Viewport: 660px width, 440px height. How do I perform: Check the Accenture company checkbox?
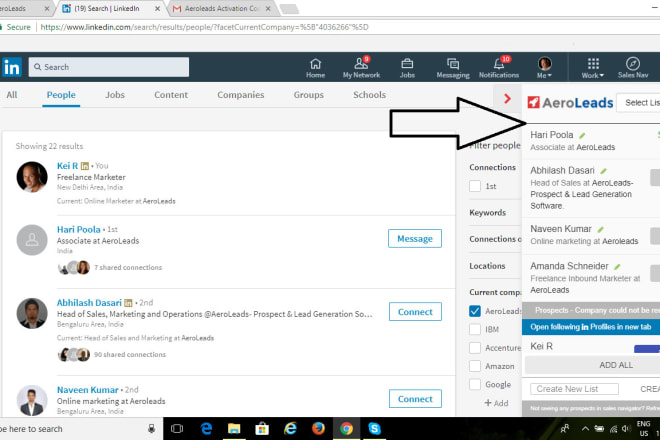click(475, 348)
